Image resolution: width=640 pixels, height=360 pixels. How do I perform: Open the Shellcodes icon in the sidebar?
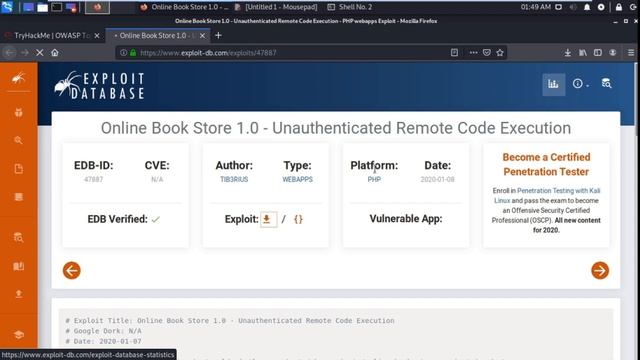18,197
